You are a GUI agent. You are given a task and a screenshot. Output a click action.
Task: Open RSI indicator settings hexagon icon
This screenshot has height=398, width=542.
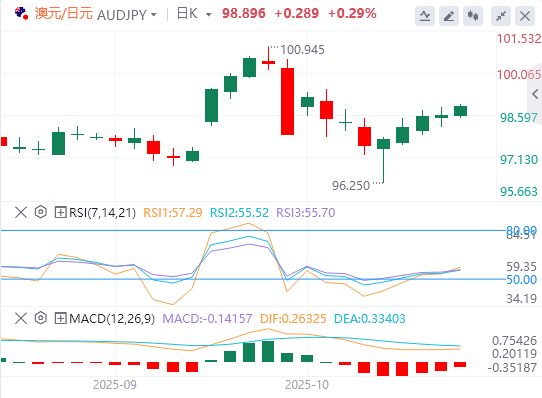point(41,212)
